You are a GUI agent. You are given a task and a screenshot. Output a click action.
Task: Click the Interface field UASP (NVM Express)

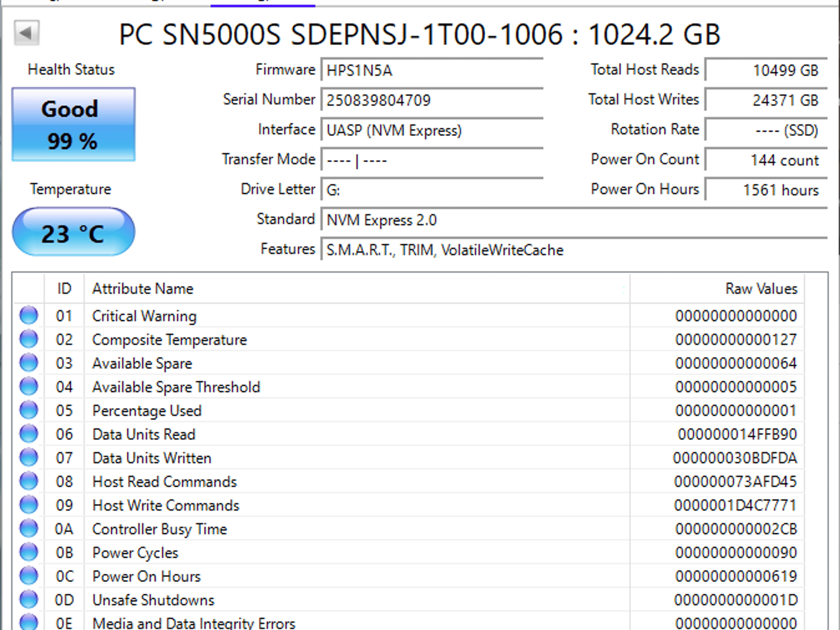tap(432, 130)
